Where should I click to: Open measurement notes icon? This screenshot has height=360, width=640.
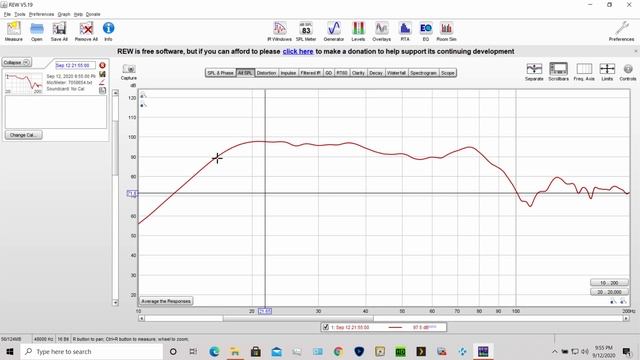tap(102, 90)
